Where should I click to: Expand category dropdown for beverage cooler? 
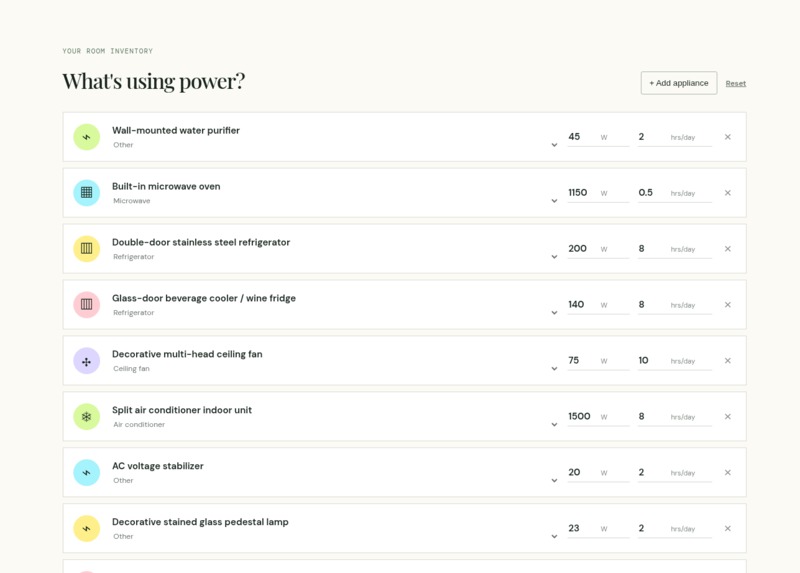point(554,313)
